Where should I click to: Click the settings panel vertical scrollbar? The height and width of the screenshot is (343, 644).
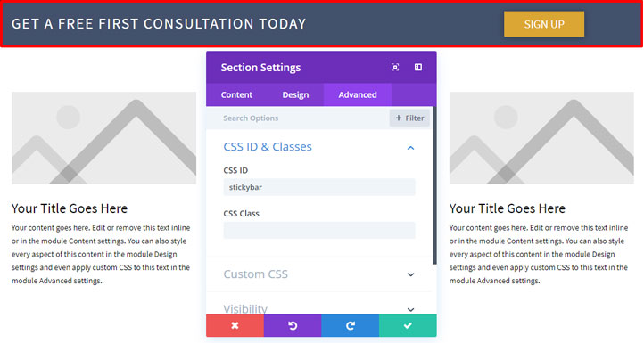click(434, 185)
